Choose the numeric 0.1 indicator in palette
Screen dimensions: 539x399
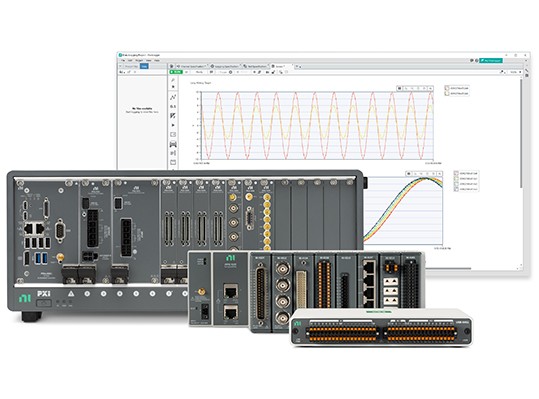click(x=173, y=107)
